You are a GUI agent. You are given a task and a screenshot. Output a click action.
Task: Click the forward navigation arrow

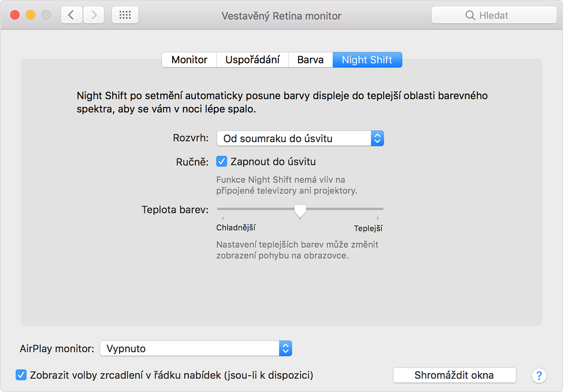pyautogui.click(x=94, y=15)
